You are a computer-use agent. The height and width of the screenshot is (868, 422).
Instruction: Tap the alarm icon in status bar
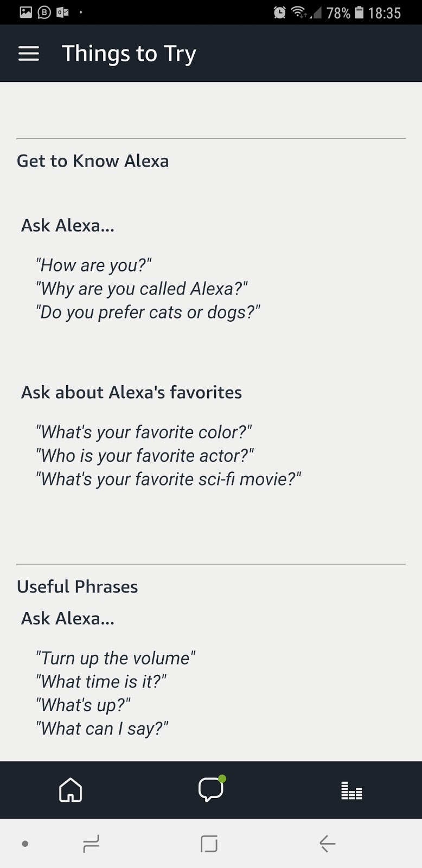pyautogui.click(x=280, y=12)
